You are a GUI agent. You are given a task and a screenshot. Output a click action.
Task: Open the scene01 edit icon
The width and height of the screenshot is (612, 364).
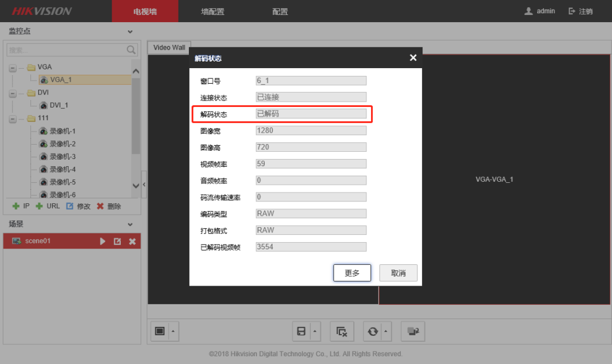(117, 241)
